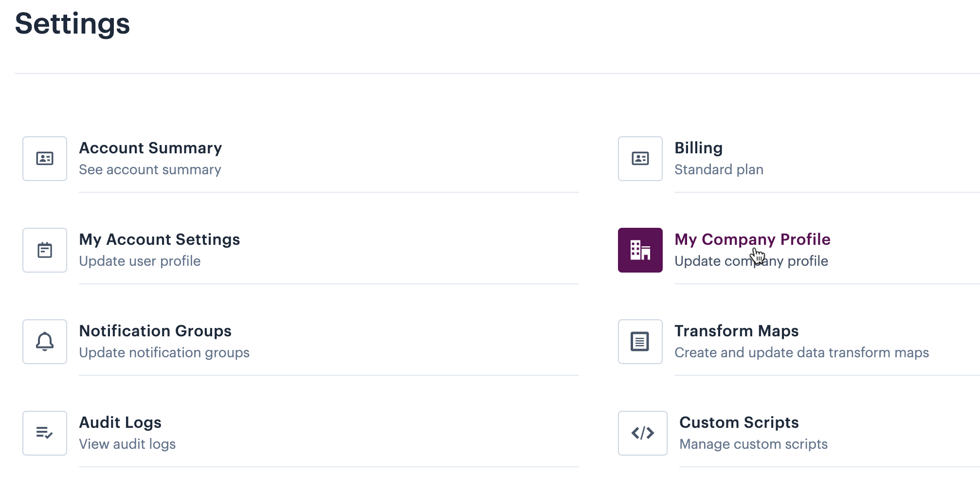
Task: Select the Notification Groups heading
Action: (155, 331)
